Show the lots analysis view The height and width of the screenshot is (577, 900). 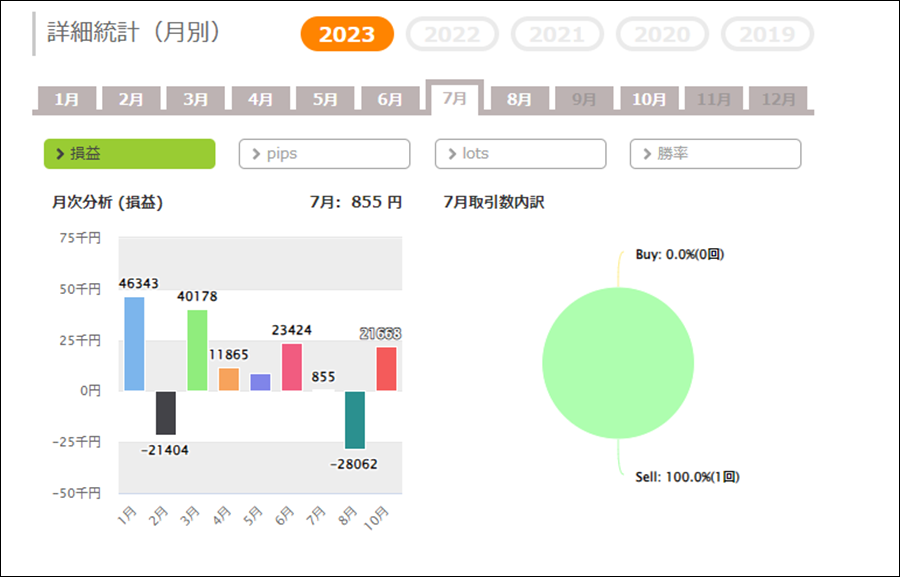[x=520, y=154]
